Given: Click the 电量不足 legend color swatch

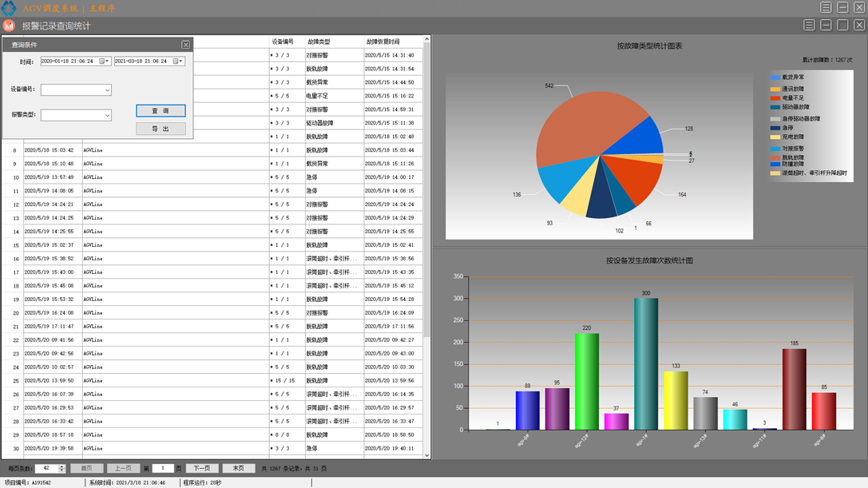Looking at the screenshot, I should pyautogui.click(x=775, y=97).
